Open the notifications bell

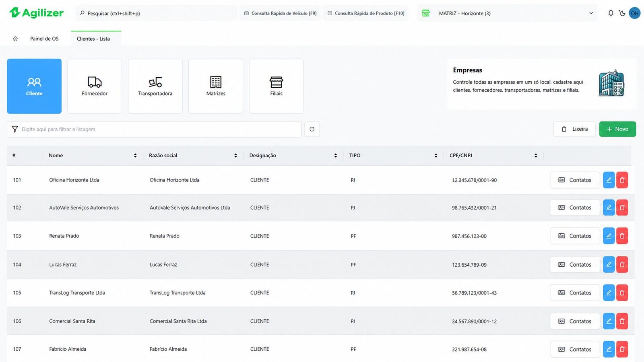(611, 13)
